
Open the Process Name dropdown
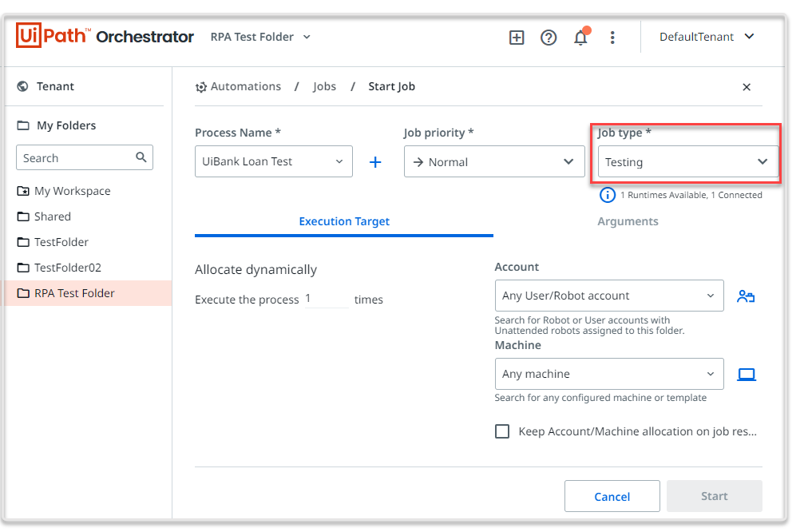coord(273,161)
